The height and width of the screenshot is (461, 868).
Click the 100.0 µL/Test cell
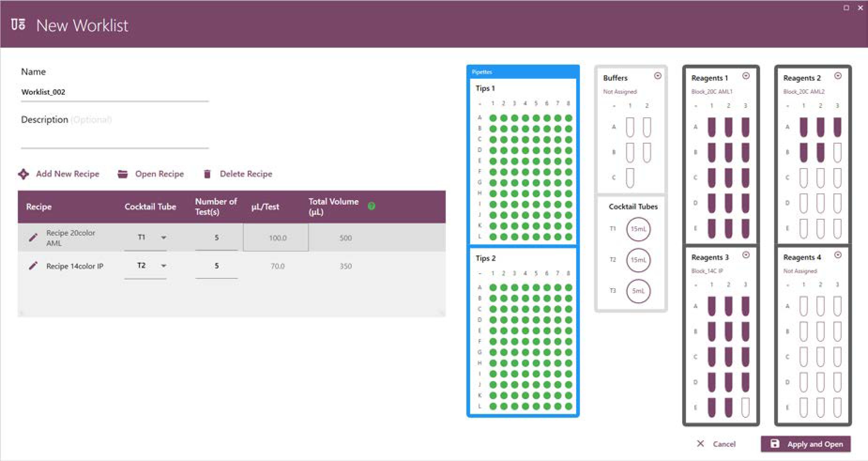(x=276, y=238)
